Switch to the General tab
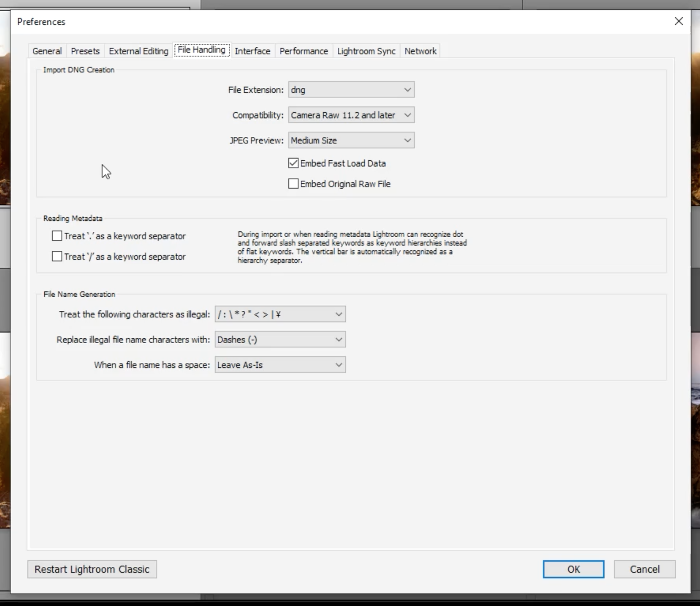 click(46, 51)
